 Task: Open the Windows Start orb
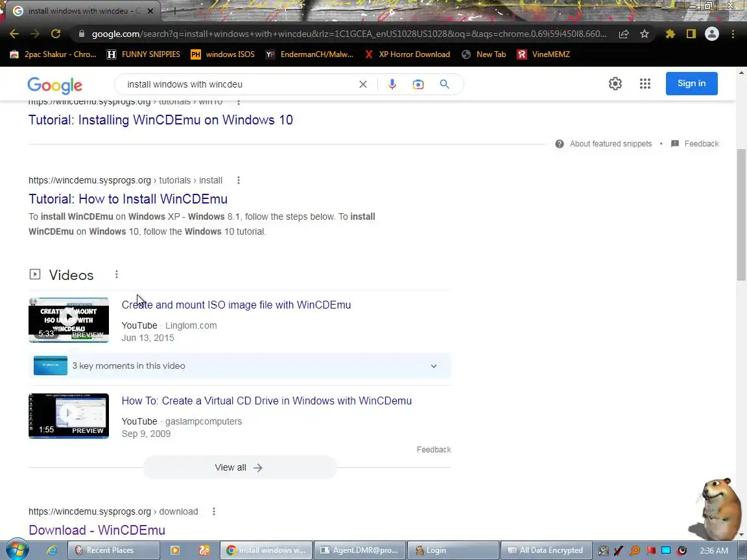pos(17,550)
